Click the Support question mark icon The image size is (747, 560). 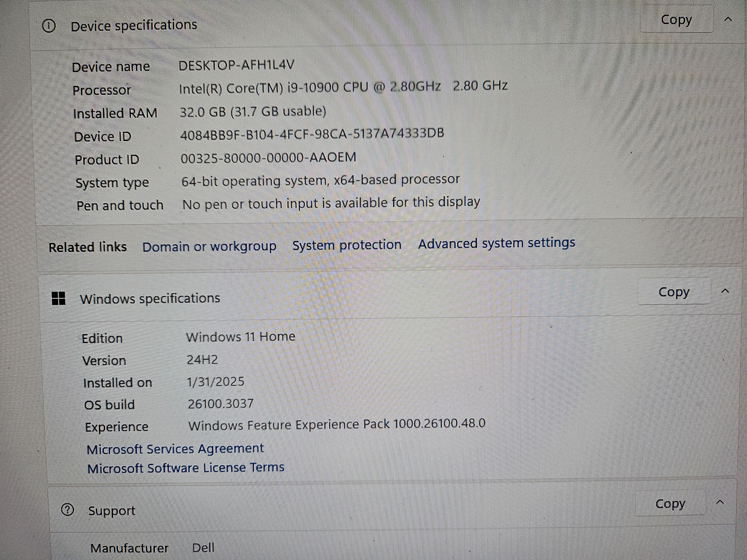[68, 510]
